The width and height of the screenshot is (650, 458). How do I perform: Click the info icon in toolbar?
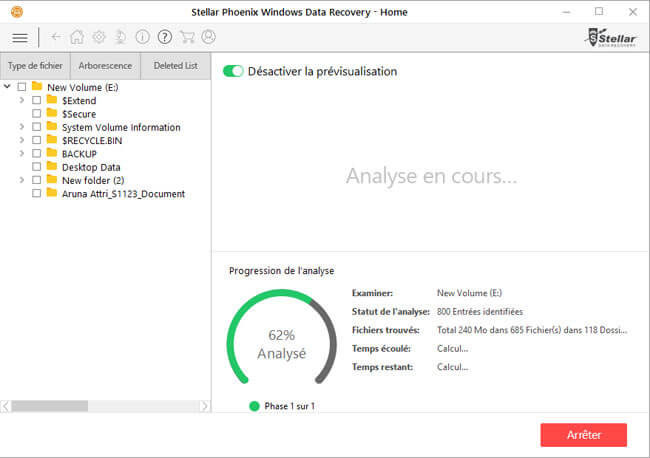tap(142, 37)
